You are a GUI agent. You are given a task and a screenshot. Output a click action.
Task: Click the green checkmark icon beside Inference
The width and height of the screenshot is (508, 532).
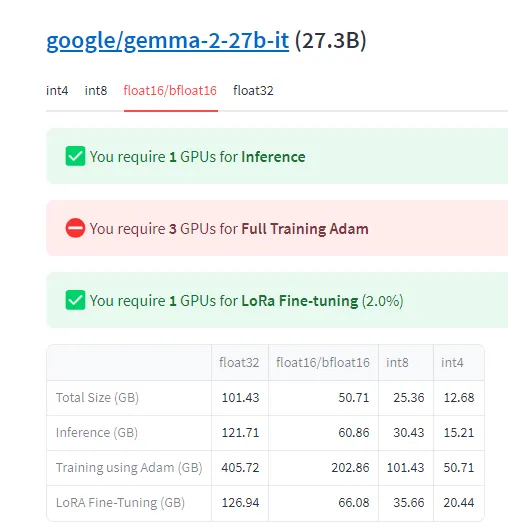coord(75,156)
